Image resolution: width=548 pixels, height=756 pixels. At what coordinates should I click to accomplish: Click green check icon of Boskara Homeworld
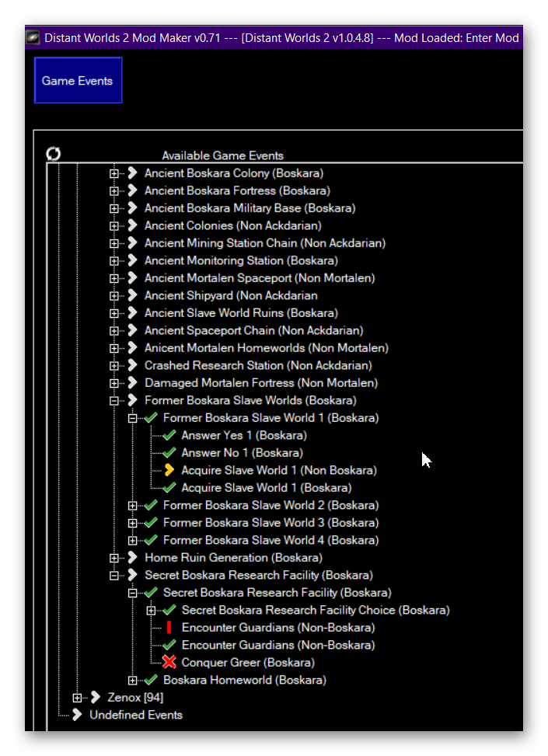tap(151, 680)
